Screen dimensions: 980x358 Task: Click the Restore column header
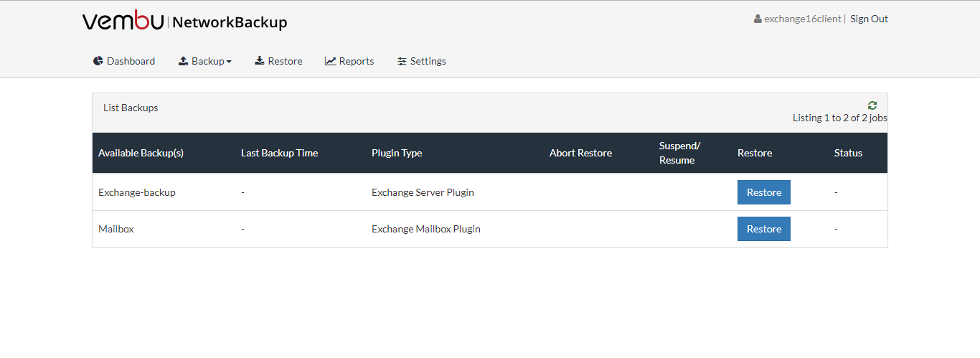pos(755,153)
